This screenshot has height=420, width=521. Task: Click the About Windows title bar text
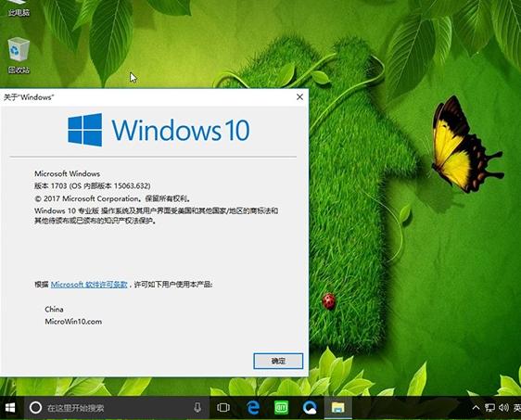click(28, 97)
